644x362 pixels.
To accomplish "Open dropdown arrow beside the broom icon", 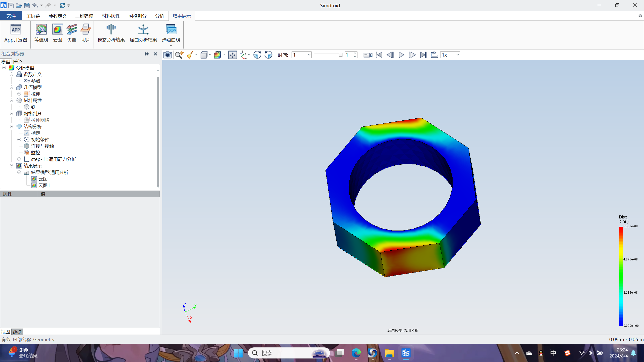I will coord(196,55).
